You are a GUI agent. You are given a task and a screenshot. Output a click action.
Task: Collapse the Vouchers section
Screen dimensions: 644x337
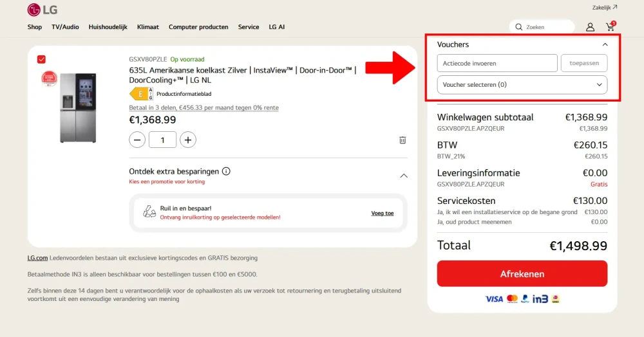[x=605, y=45]
